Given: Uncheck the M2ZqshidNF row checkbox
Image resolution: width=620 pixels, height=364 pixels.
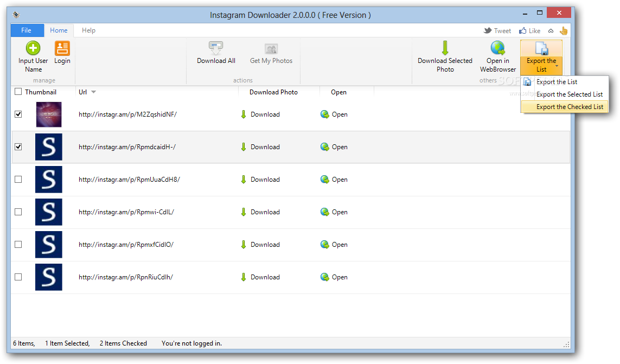Looking at the screenshot, I should tap(18, 114).
